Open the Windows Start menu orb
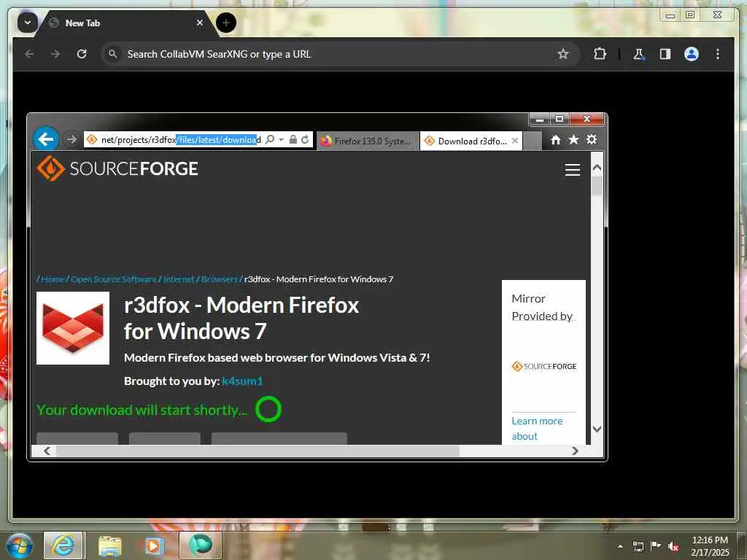 [x=20, y=545]
